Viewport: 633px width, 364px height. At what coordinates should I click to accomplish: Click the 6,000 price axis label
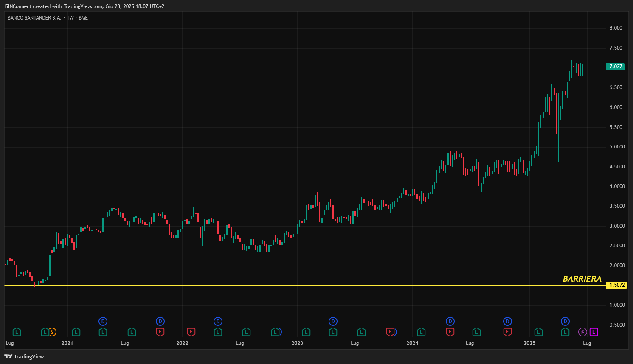point(616,107)
